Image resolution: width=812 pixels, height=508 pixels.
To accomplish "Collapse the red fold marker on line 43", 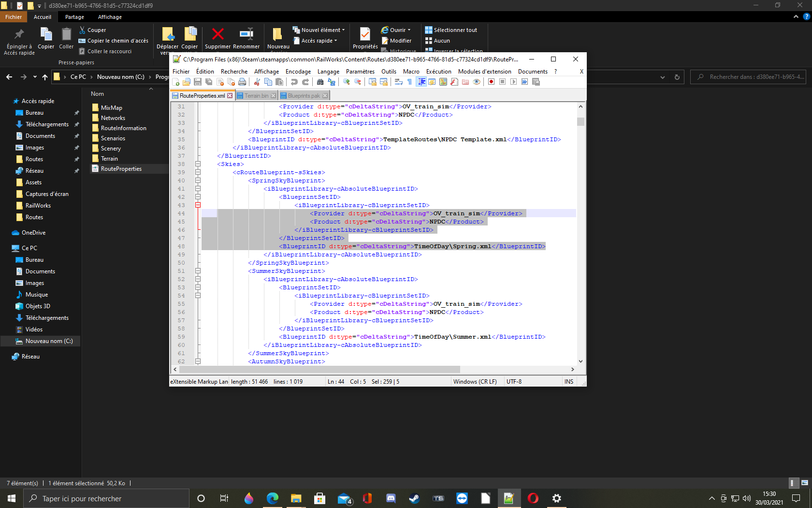I will [x=198, y=205].
